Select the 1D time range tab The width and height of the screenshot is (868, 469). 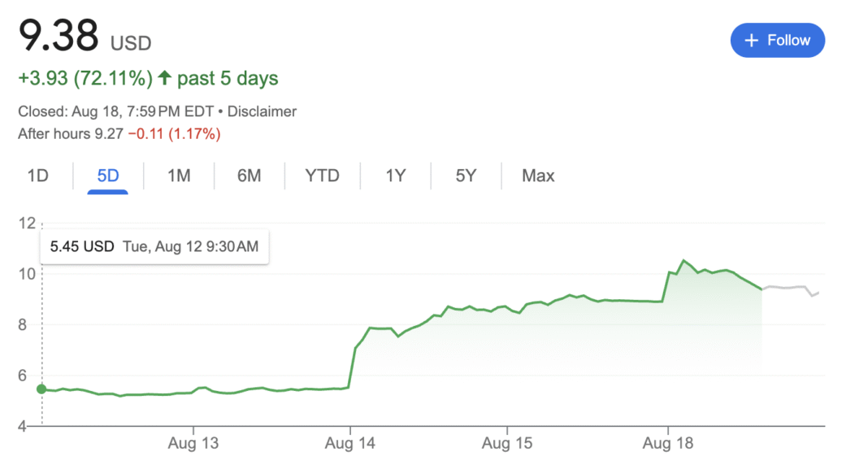tap(38, 176)
